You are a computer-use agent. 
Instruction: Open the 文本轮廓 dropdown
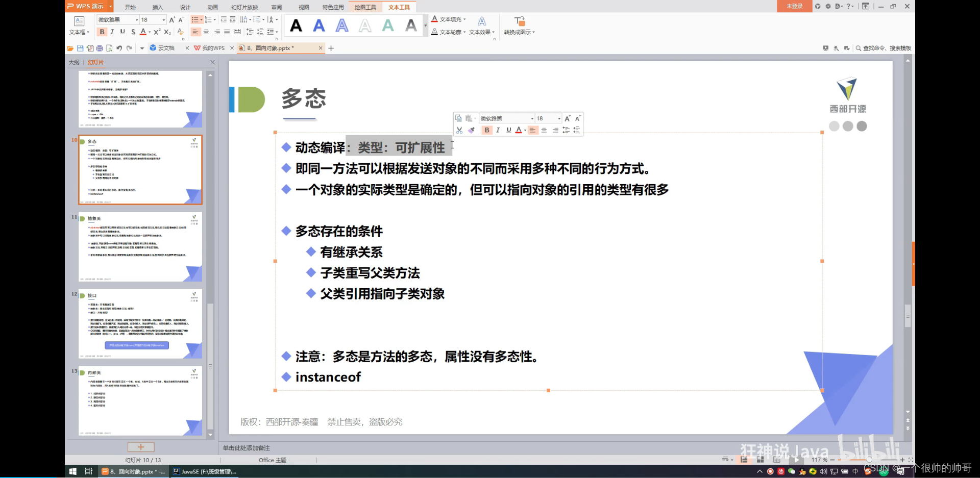click(449, 32)
